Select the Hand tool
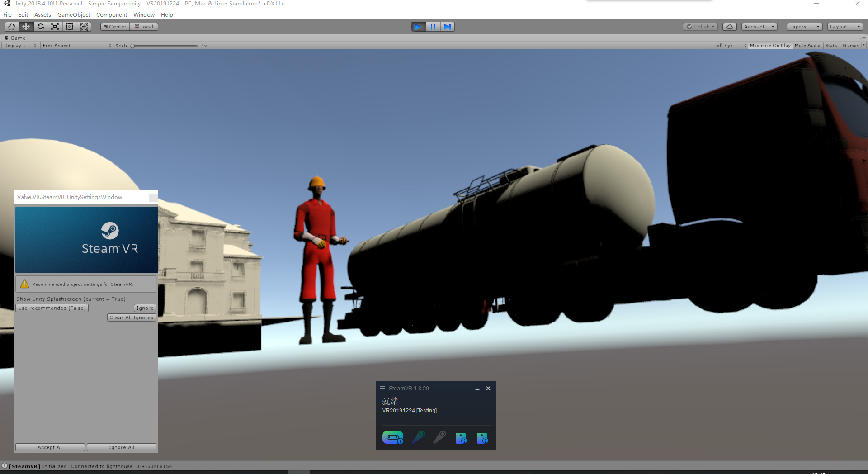The image size is (868, 474). tap(11, 27)
